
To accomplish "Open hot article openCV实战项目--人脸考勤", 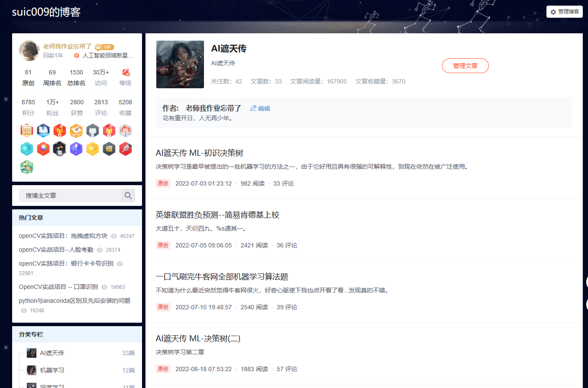I will pyautogui.click(x=56, y=250).
